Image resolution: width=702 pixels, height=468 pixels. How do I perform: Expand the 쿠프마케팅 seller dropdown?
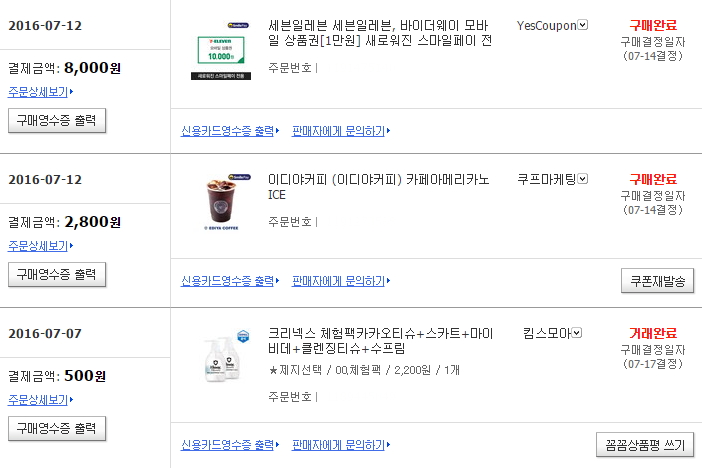(583, 180)
